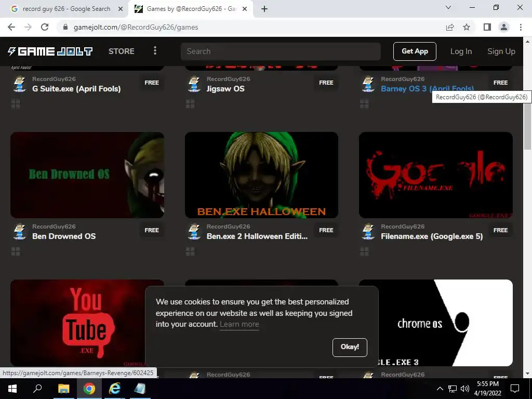Show hidden system tray icons
The height and width of the screenshot is (399, 532).
pos(440,389)
